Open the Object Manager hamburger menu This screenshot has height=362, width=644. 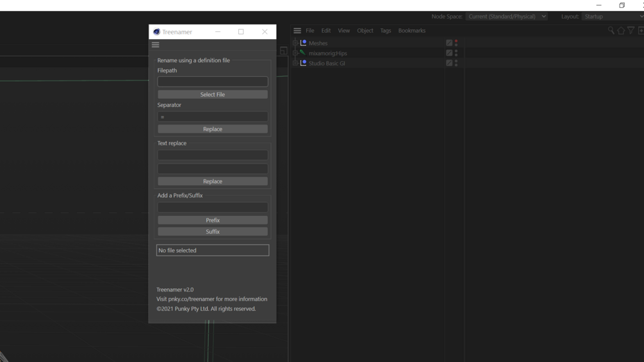pos(297,31)
